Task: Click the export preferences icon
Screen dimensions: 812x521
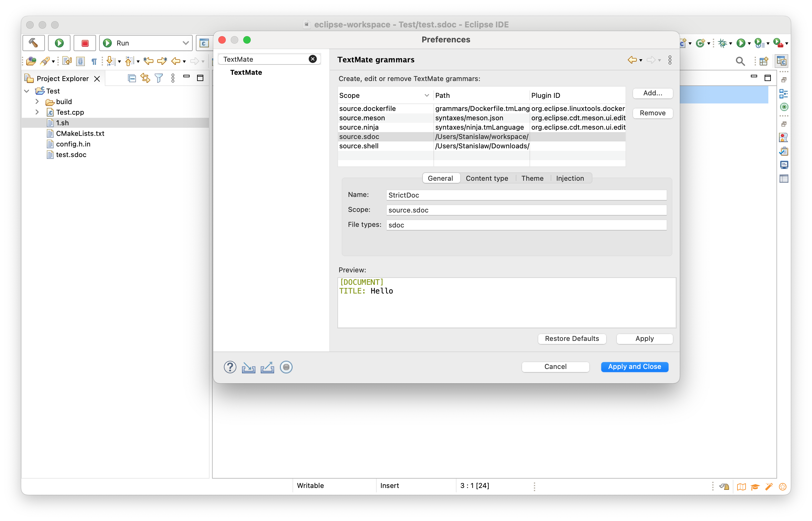Action: pos(267,367)
